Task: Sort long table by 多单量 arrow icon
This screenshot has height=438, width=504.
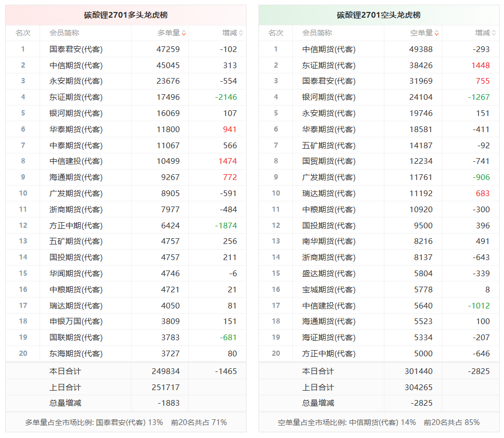Action: 184,33
